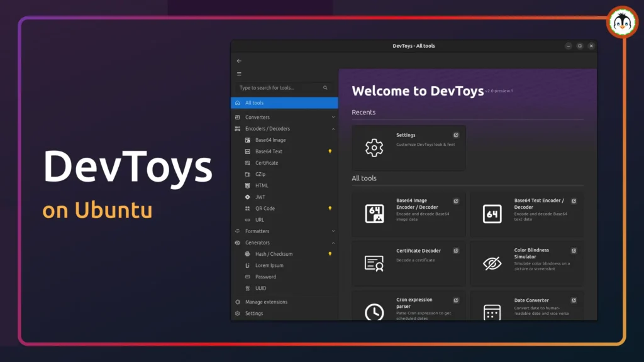The height and width of the screenshot is (362, 644).
Task: Collapse the Generators group
Action: [333, 243]
